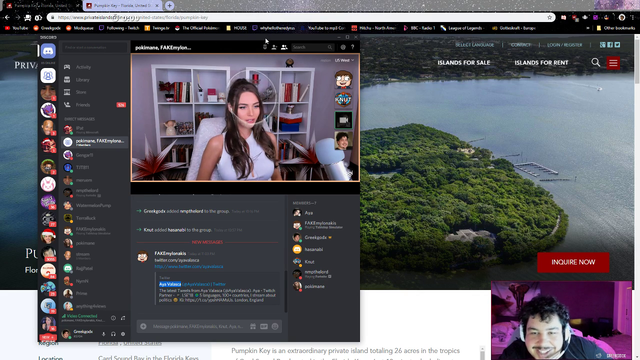Select the Knut avatar in call
640x360 pixels.
[343, 99]
